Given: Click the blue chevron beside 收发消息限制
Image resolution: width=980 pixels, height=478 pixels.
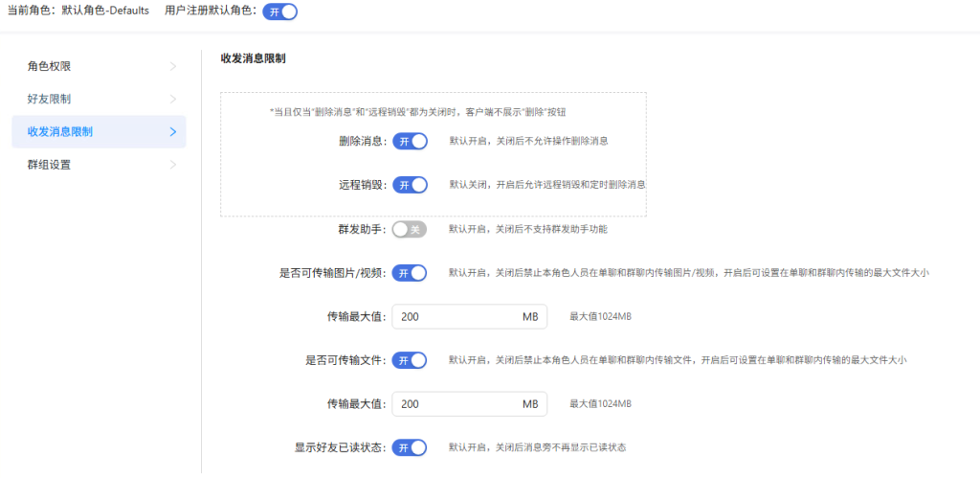Looking at the screenshot, I should (173, 132).
